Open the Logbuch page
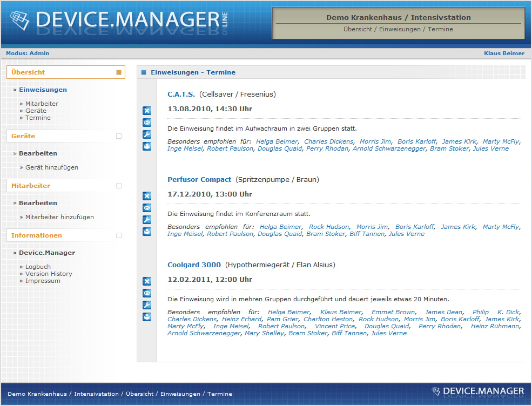 click(38, 267)
